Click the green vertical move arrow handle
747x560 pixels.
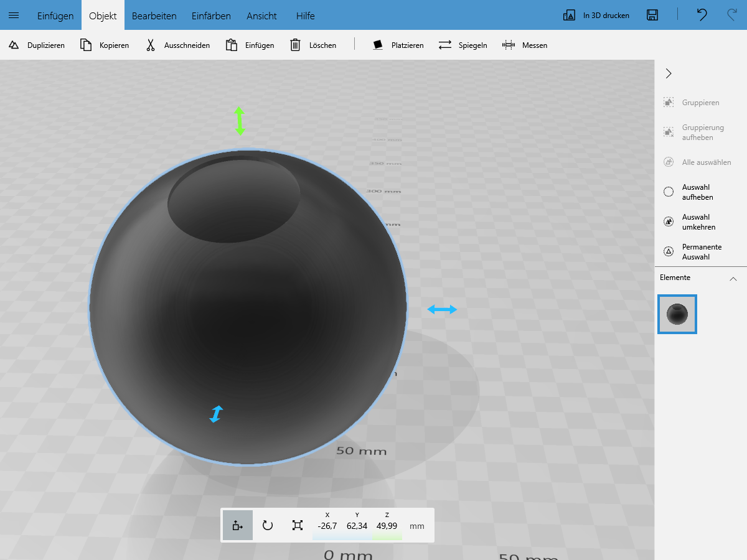240,121
